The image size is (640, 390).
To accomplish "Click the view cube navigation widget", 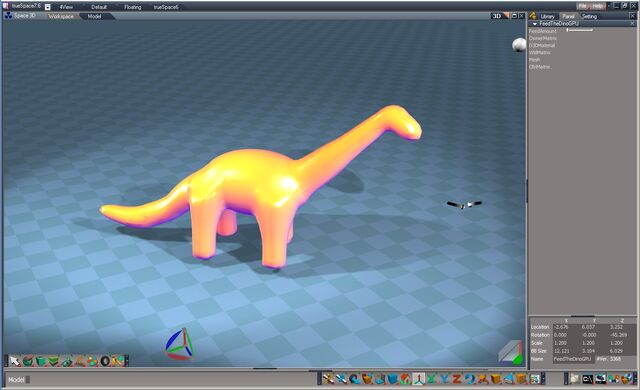I will (x=510, y=352).
